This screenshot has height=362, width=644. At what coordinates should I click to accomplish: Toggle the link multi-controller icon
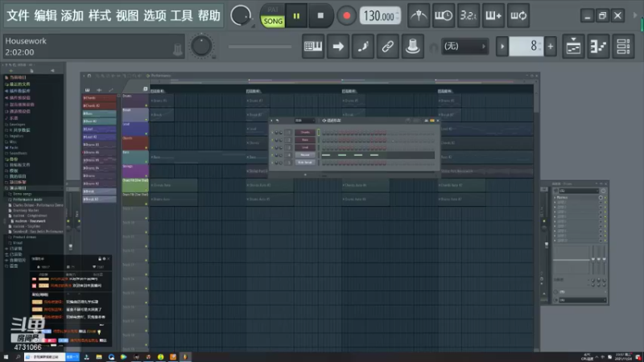388,47
